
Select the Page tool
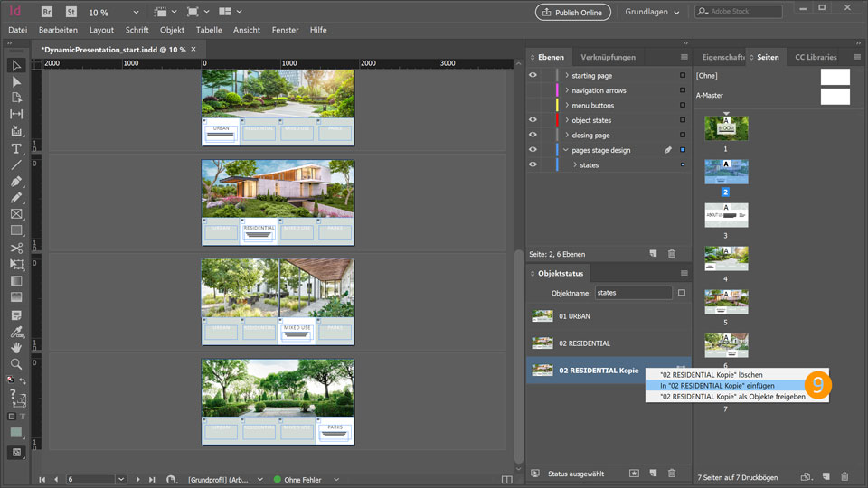(x=16, y=98)
